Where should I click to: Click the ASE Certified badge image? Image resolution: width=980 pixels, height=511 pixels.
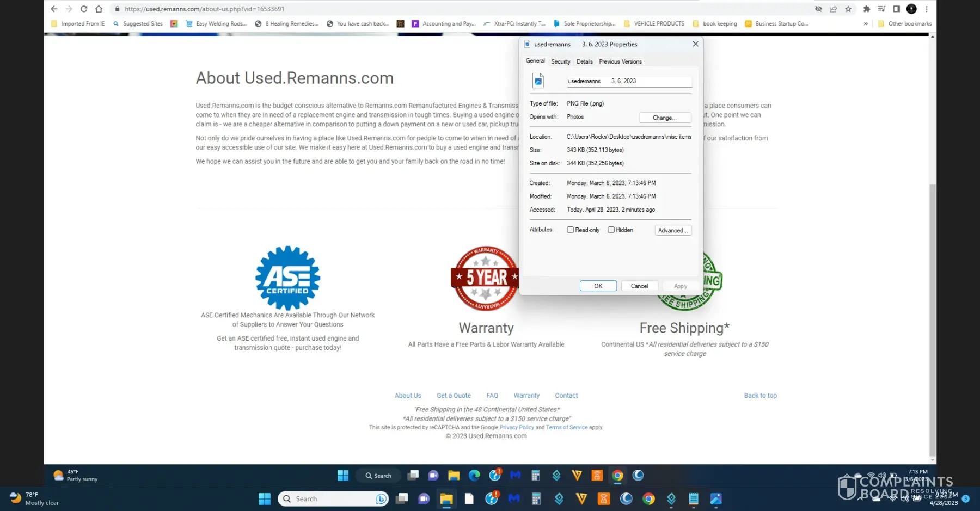tap(287, 278)
